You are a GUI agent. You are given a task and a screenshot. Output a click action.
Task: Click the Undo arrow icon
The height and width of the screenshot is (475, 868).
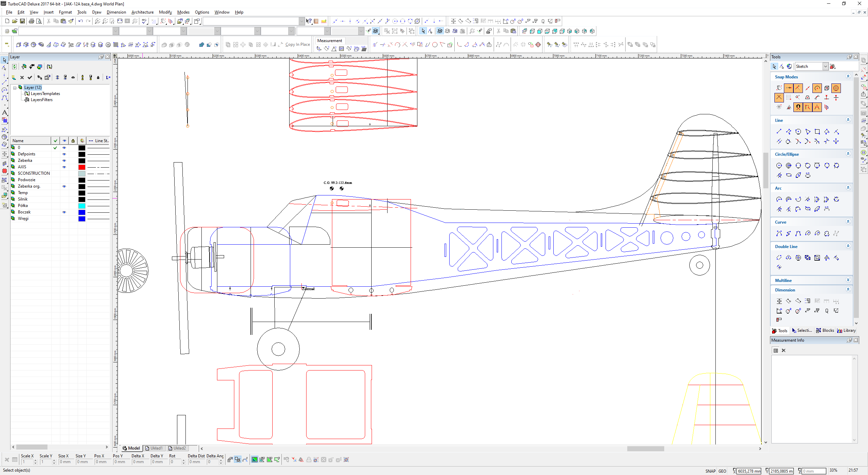pos(80,21)
